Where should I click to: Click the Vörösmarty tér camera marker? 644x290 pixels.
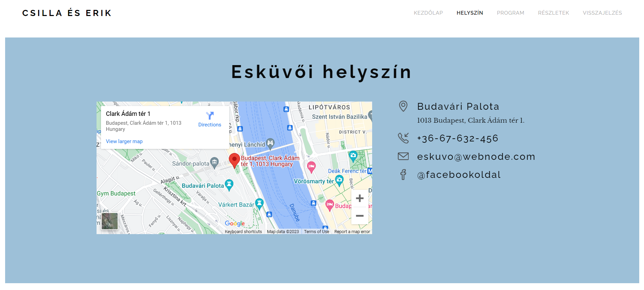point(339,180)
